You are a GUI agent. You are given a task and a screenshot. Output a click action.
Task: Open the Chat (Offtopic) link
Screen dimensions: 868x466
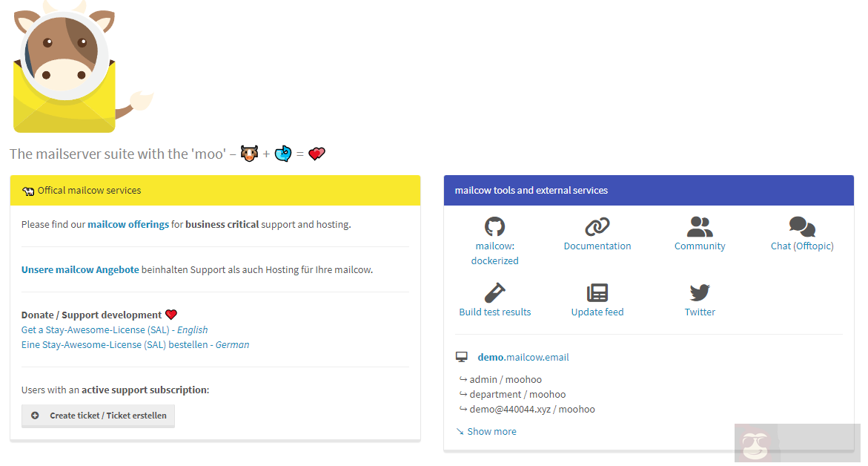(802, 246)
